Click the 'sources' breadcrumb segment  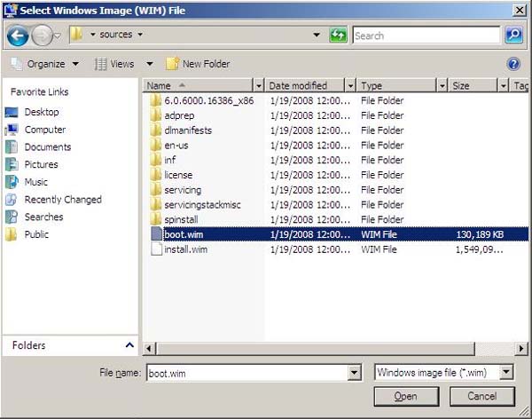click(x=115, y=35)
